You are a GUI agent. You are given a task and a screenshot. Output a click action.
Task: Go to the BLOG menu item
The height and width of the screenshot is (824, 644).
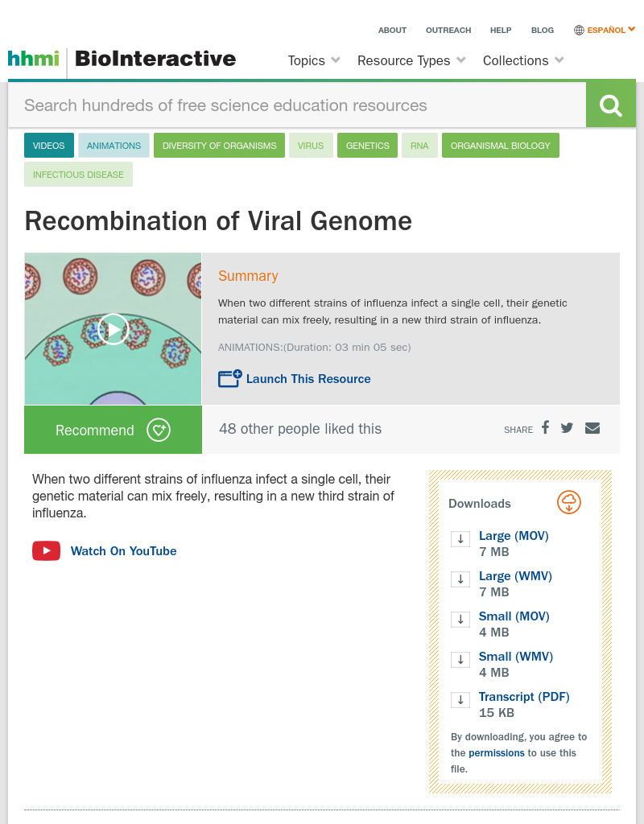542,30
